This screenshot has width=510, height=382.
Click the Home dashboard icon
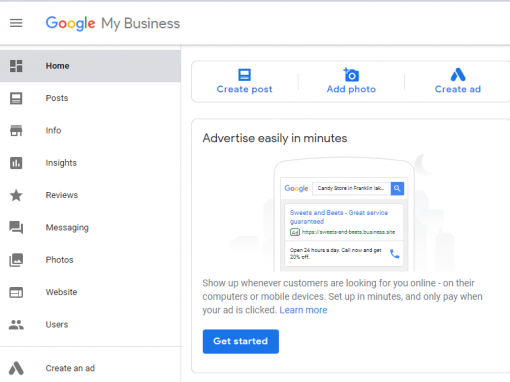(16, 66)
